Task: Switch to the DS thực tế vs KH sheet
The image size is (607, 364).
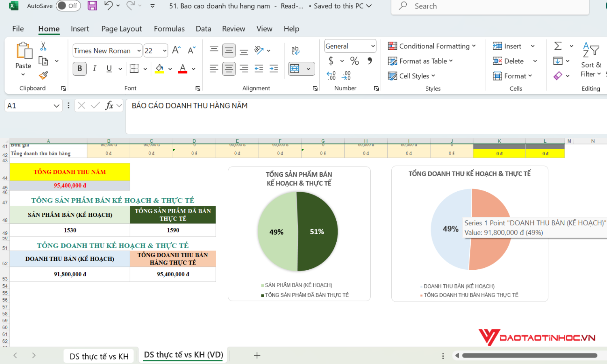Action: [x=99, y=356]
